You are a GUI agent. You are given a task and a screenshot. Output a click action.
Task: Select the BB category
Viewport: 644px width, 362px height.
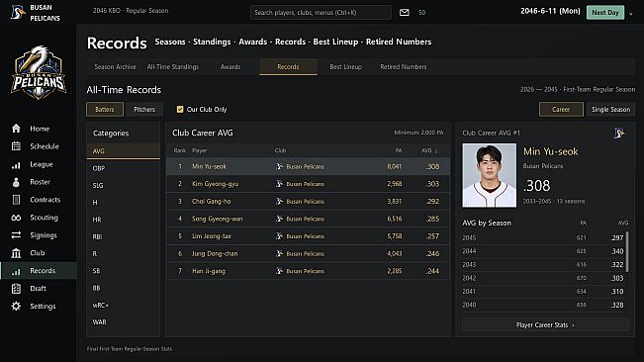click(x=124, y=288)
